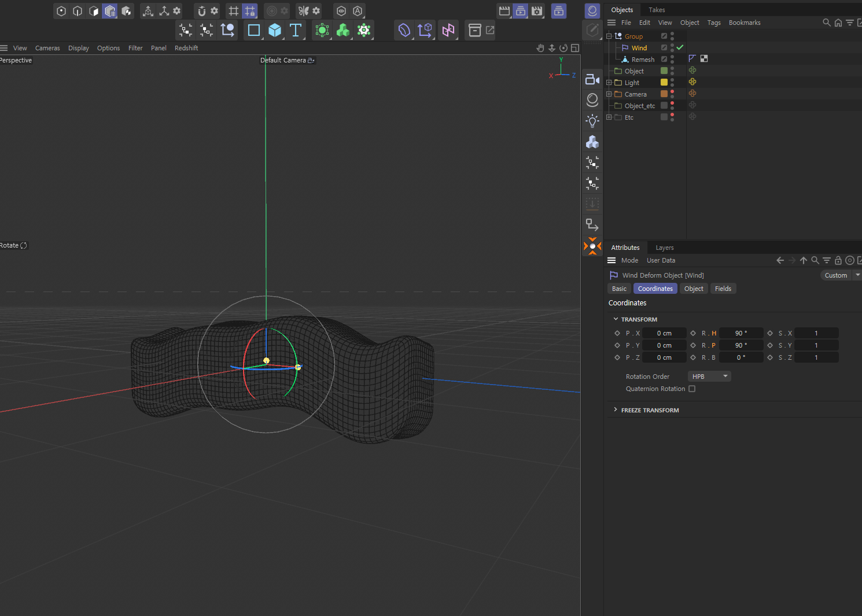
Task: Switch to the Takes tab
Action: (657, 10)
